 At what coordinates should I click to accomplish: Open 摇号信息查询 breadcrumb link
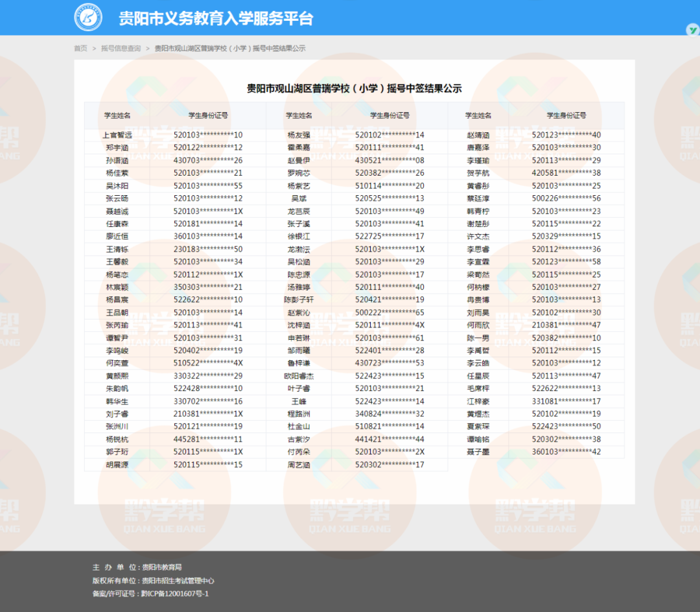click(121, 48)
